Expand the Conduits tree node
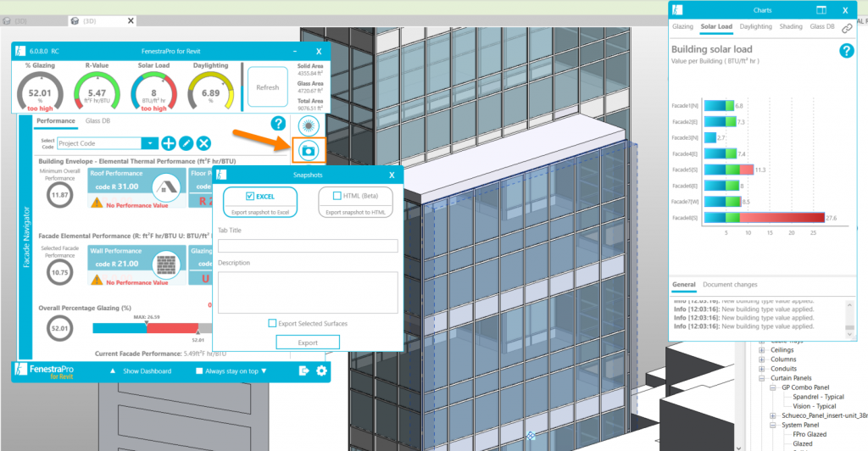This screenshot has height=451, width=868. pos(762,369)
